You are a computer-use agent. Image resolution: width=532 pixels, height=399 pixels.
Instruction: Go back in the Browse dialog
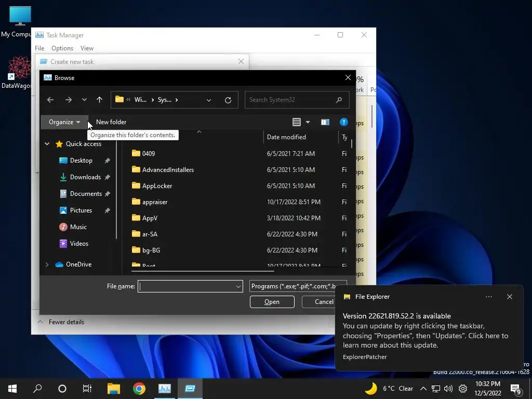(x=50, y=100)
